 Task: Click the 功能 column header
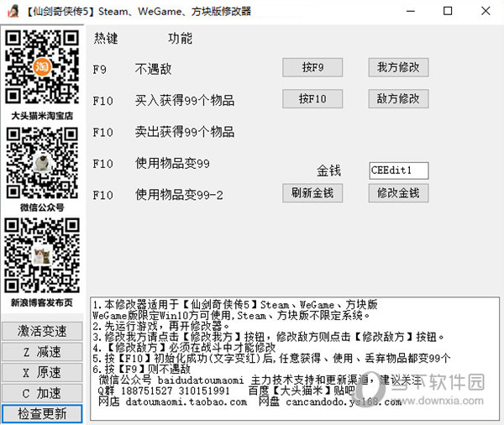(x=180, y=39)
